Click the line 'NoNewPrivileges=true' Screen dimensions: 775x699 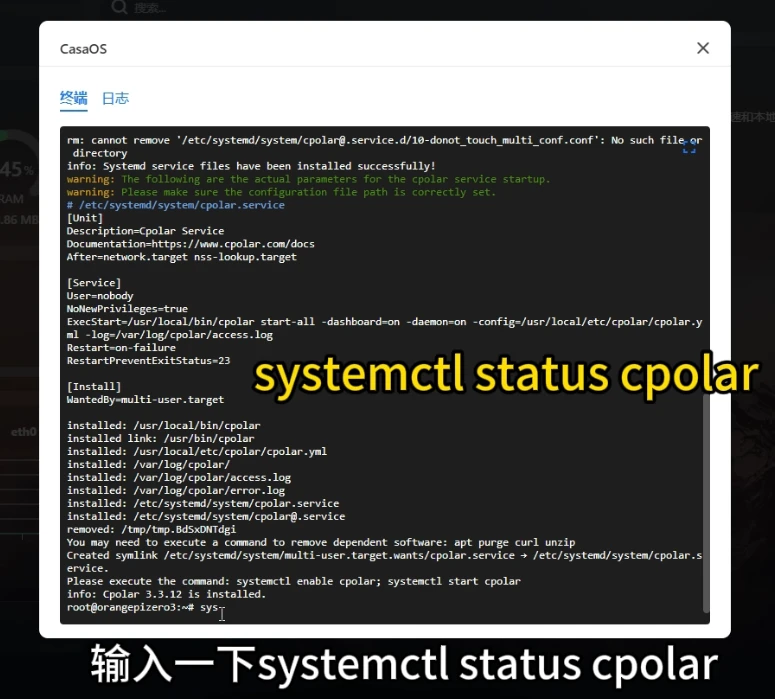(127, 309)
